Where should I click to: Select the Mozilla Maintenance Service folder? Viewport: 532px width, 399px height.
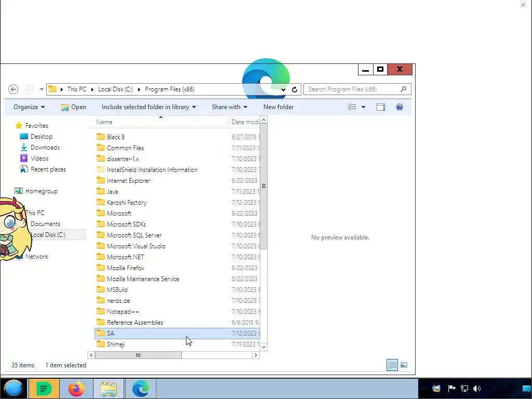tap(177, 278)
